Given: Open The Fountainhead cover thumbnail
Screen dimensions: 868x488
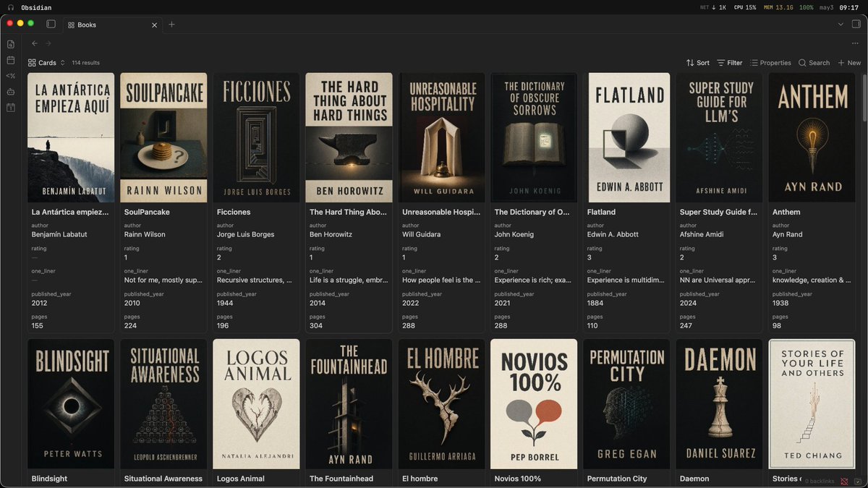Looking at the screenshot, I should [x=349, y=404].
